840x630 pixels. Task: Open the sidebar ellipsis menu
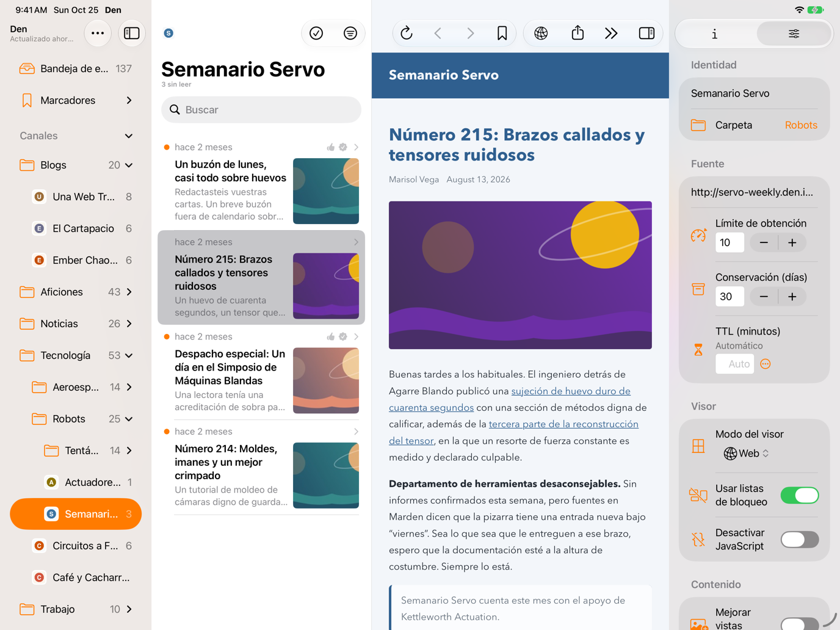coord(98,34)
